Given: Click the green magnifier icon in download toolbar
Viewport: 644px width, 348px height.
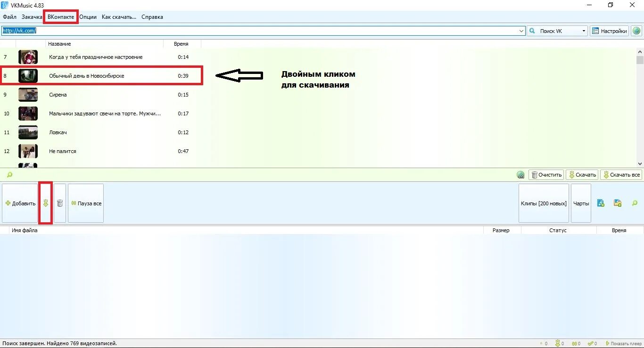Looking at the screenshot, I should pos(635,203).
